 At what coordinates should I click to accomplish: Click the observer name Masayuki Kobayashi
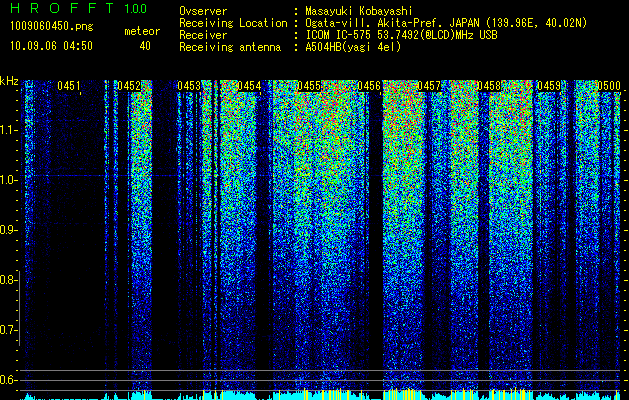[x=359, y=11]
